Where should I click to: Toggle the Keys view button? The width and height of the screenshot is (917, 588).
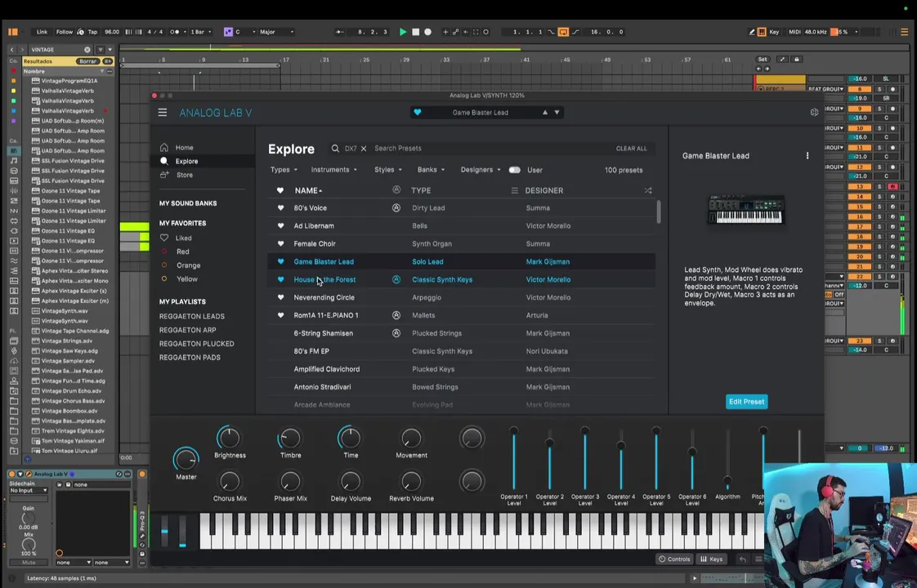(x=711, y=559)
